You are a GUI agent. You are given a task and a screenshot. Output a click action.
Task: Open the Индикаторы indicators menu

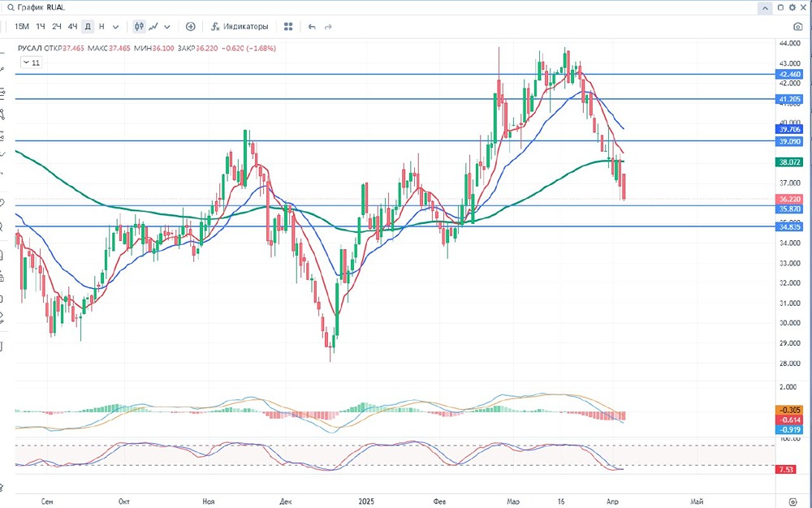[x=240, y=27]
